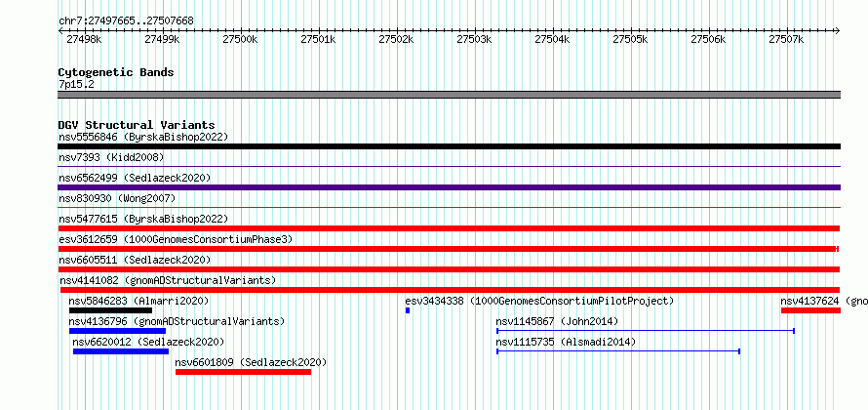Click the nsv830930 (Wong2007) label

[x=117, y=198]
